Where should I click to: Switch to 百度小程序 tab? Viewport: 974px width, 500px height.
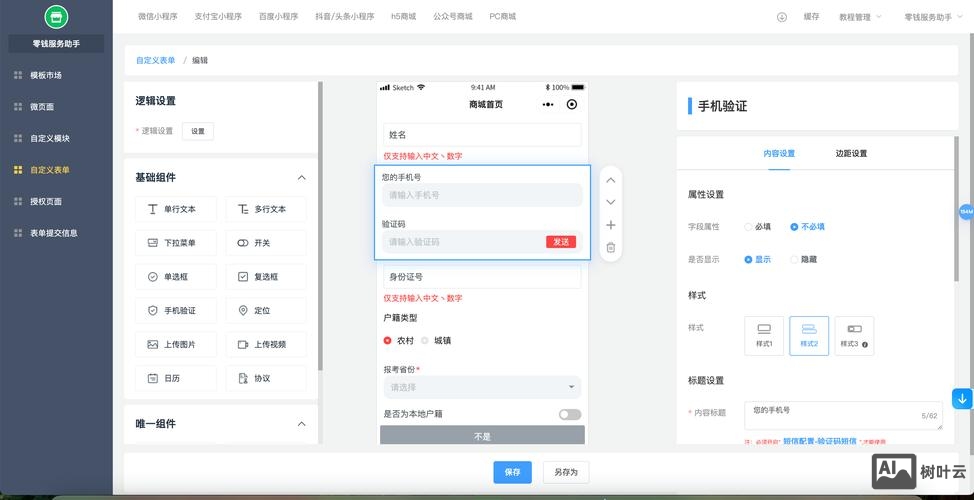[x=278, y=17]
